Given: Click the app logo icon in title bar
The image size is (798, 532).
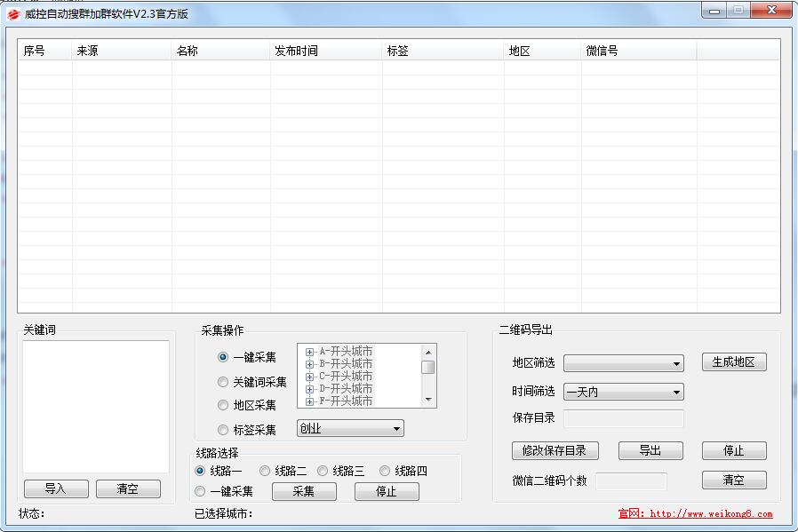Looking at the screenshot, I should (x=12, y=13).
